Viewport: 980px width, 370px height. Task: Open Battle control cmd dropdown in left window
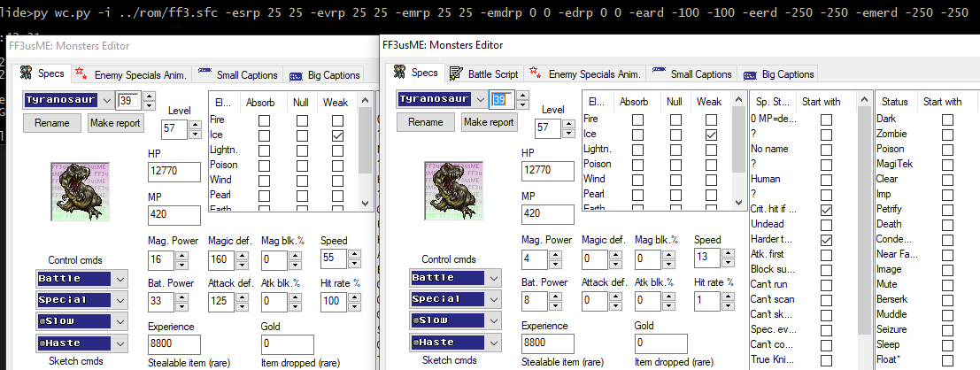click(120, 278)
